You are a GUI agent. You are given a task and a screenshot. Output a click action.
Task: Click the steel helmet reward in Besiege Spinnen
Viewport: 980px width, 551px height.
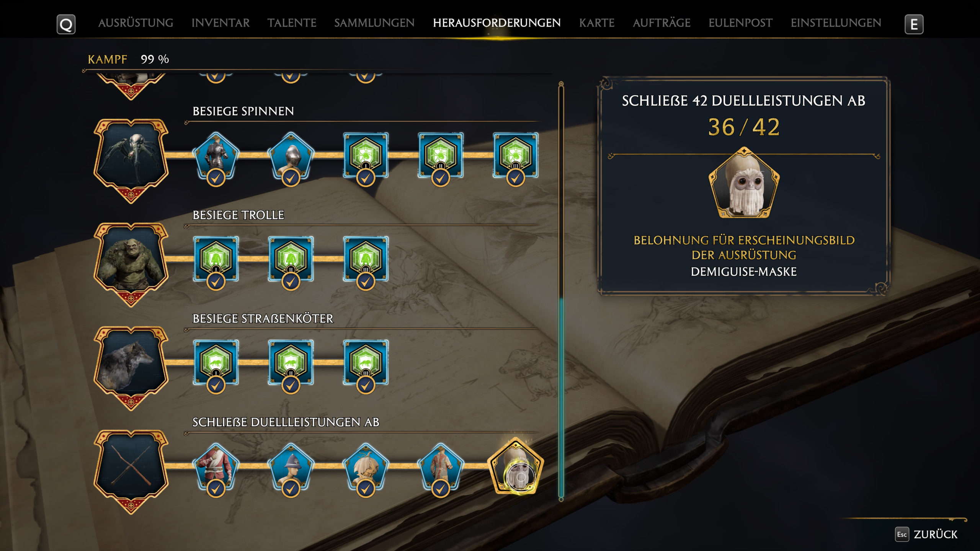(x=291, y=158)
